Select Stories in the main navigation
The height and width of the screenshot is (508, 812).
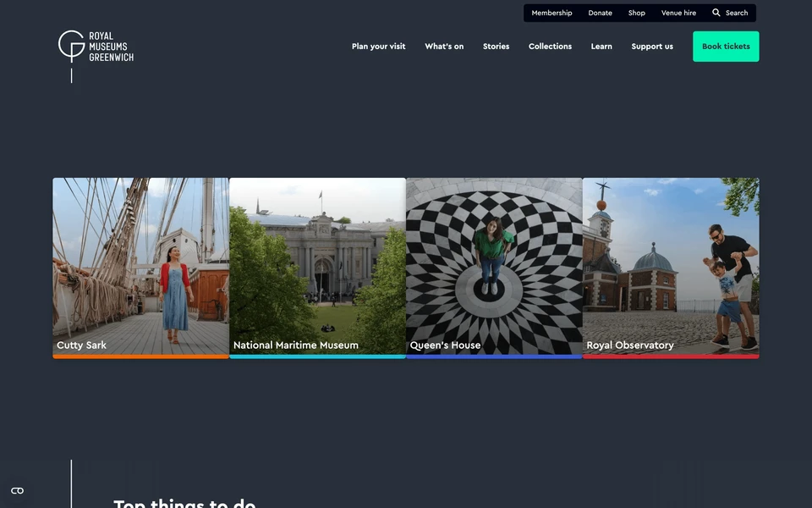pyautogui.click(x=497, y=47)
